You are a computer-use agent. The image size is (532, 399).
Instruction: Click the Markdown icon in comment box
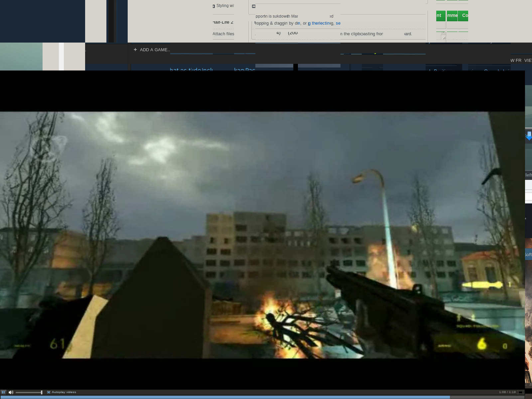[254, 6]
